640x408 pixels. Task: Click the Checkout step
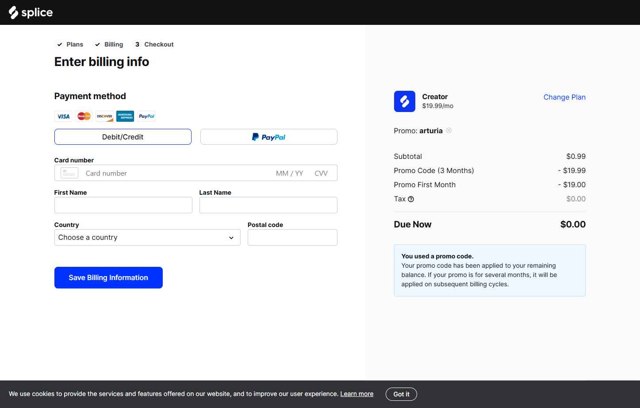154,44
